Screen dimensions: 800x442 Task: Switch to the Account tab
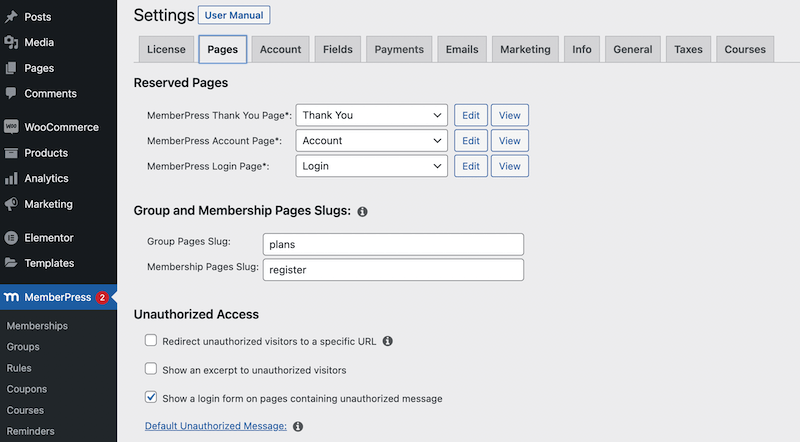point(281,50)
